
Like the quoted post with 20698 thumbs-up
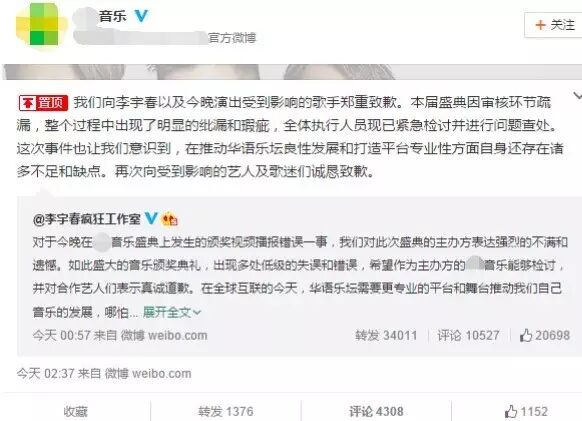click(x=545, y=336)
